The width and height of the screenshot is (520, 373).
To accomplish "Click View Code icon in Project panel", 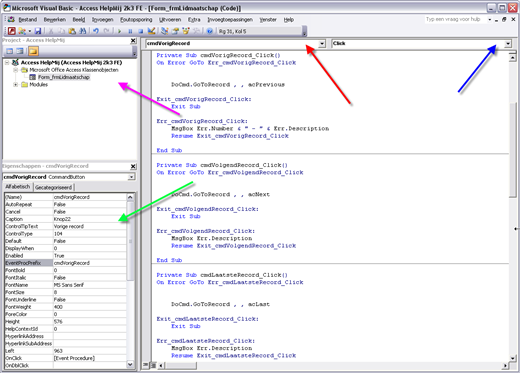I will [x=10, y=51].
